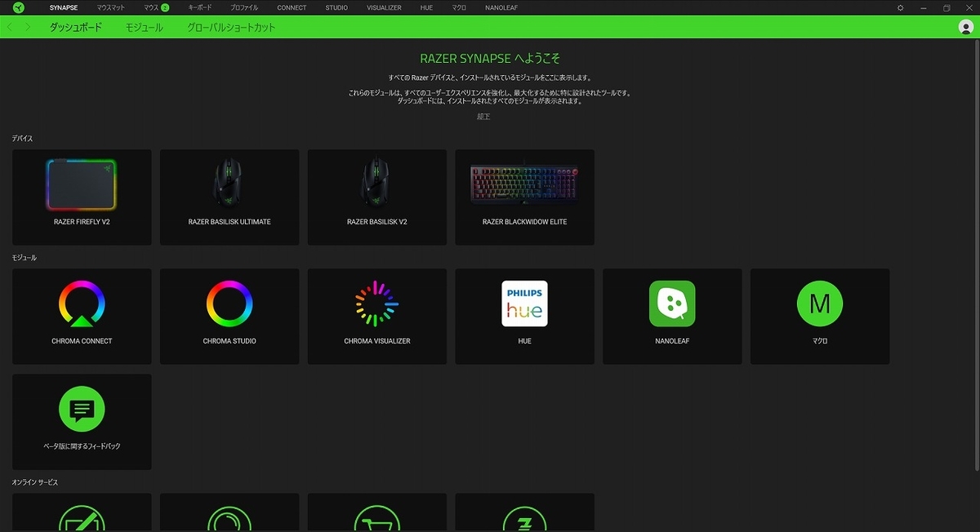Switch to the VISUALIZER tab
Image resolution: width=980 pixels, height=532 pixels.
384,7
